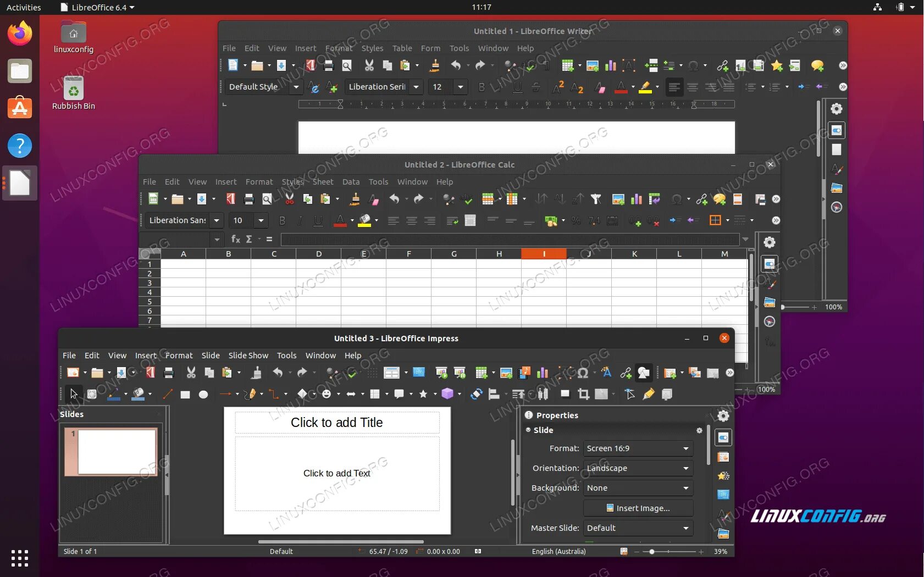The height and width of the screenshot is (577, 924).
Task: Click Insert Table icon in Writer
Action: 568,65
